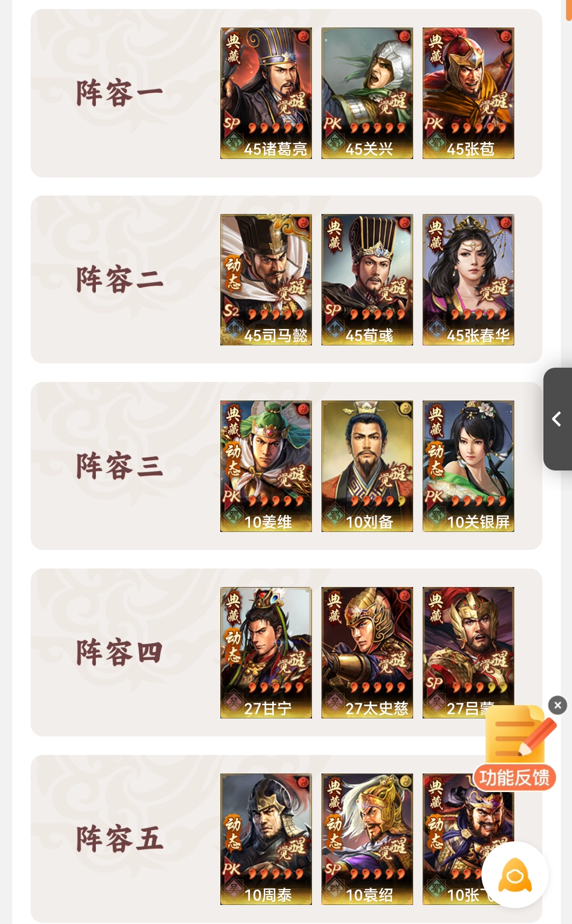Click the 阵容三 lineup label
This screenshot has height=924, width=572.
click(120, 466)
